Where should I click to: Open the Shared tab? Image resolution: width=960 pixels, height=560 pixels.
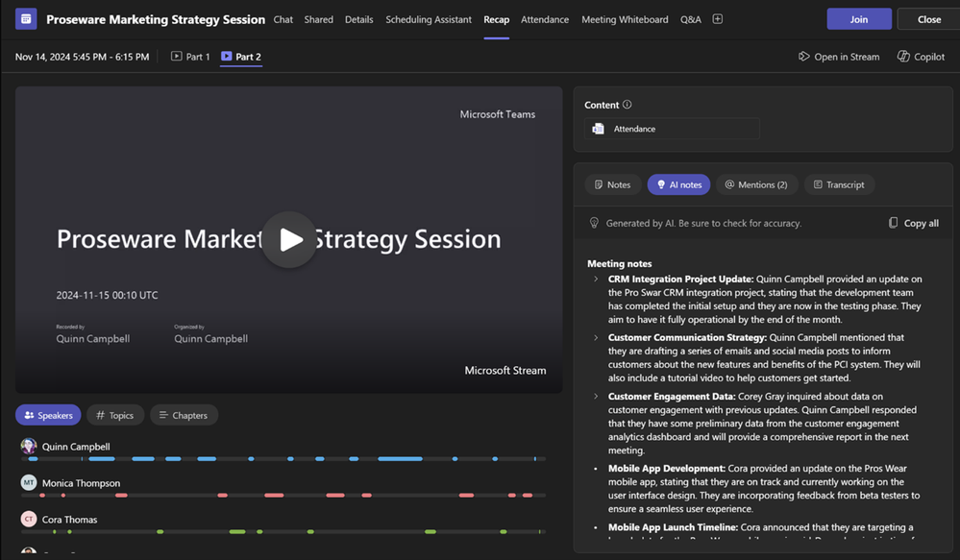coord(318,19)
